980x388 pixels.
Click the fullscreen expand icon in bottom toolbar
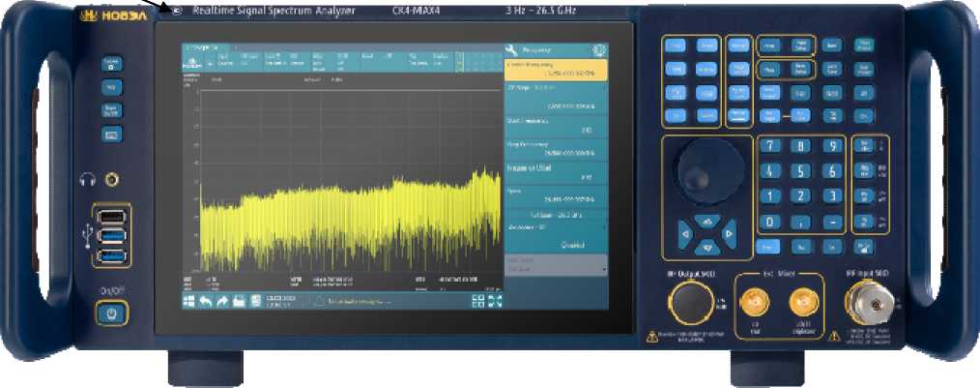495,302
